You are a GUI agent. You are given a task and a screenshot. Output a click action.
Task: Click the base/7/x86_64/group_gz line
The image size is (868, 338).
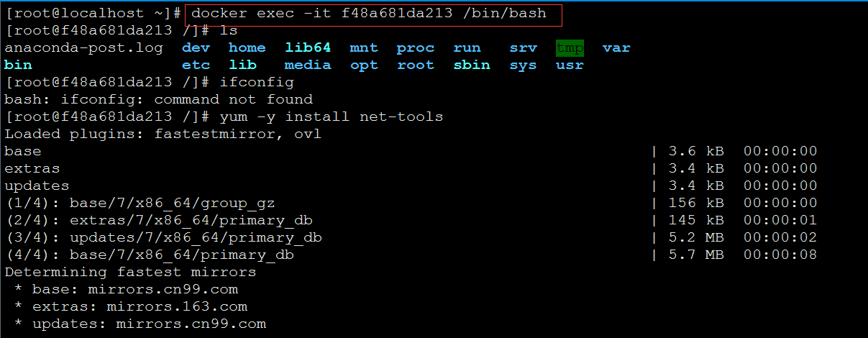pos(411,204)
